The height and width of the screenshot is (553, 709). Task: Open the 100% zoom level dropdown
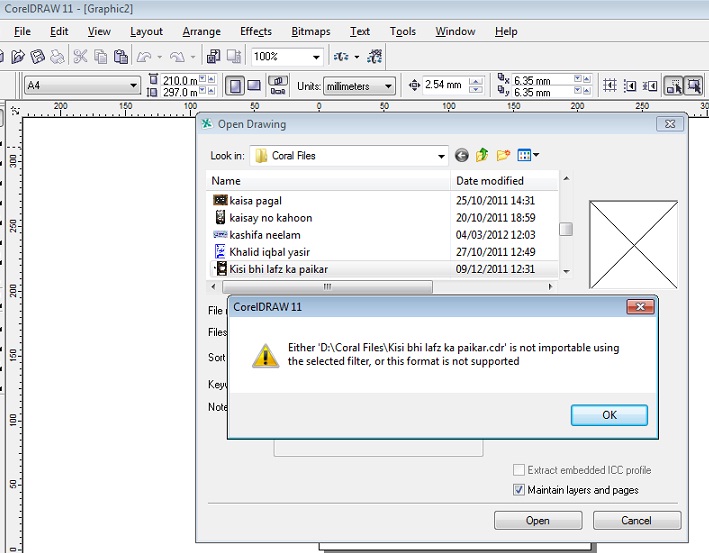pyautogui.click(x=316, y=57)
